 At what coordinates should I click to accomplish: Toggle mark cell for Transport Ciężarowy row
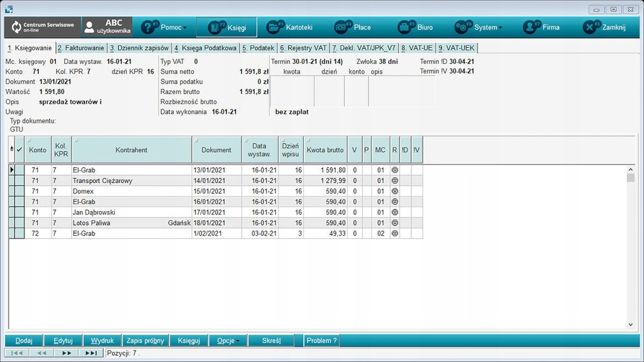(x=19, y=180)
